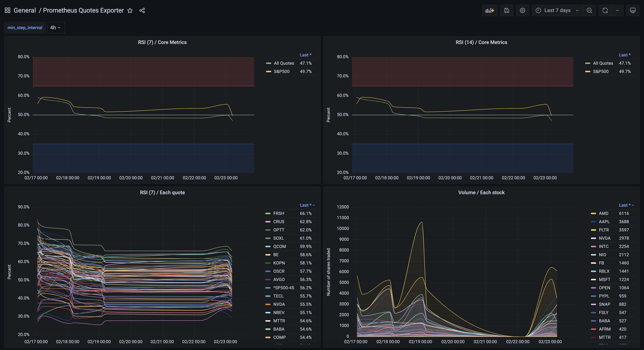The width and height of the screenshot is (644, 350).
Task: Select FSLY in the Volume legend
Action: pyautogui.click(x=604, y=312)
